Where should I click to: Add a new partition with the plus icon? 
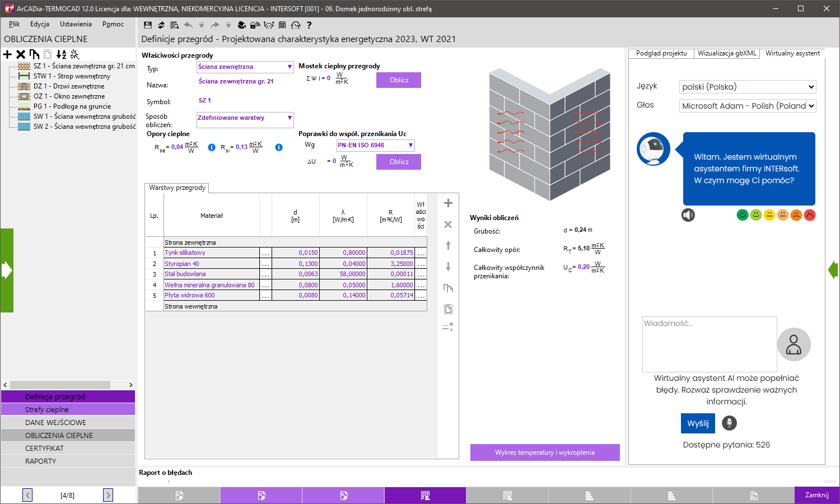tap(7, 54)
